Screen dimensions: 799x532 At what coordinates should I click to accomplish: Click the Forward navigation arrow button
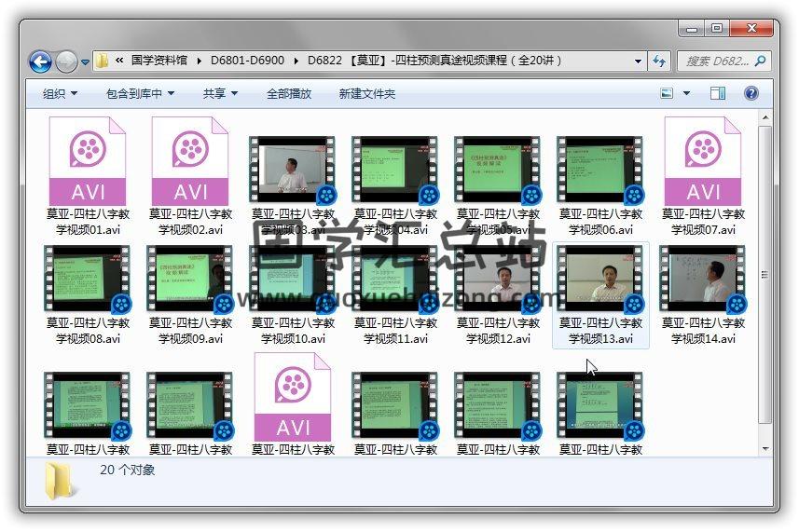(x=66, y=61)
